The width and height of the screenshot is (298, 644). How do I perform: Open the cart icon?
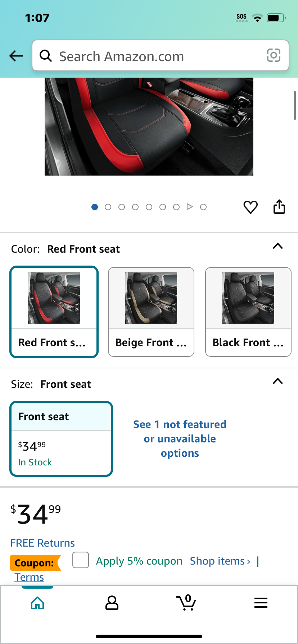pos(186,603)
